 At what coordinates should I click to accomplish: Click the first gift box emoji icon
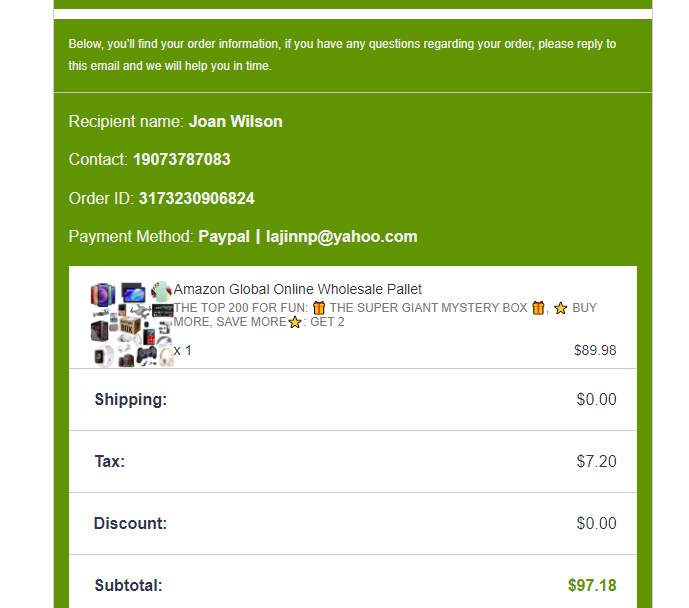(x=319, y=308)
